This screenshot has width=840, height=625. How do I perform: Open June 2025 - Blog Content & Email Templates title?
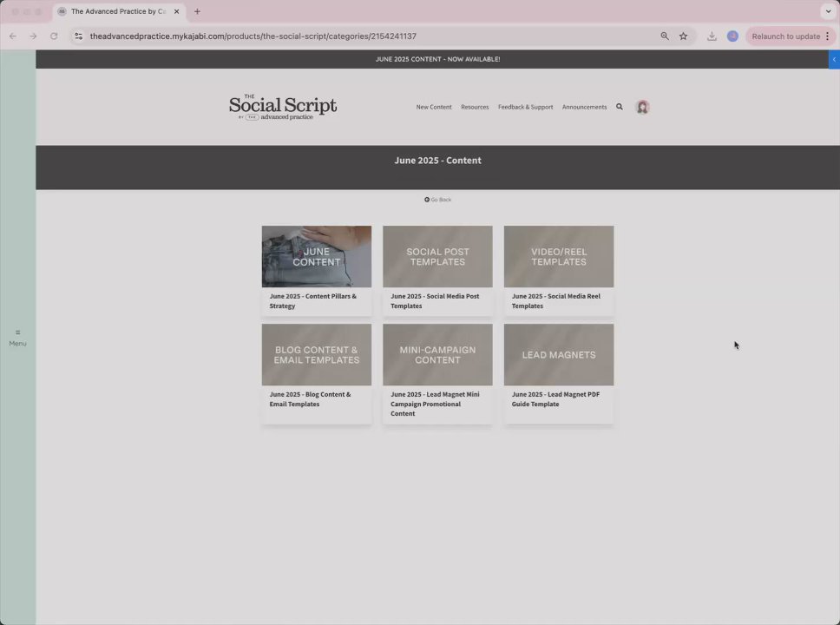click(310, 398)
